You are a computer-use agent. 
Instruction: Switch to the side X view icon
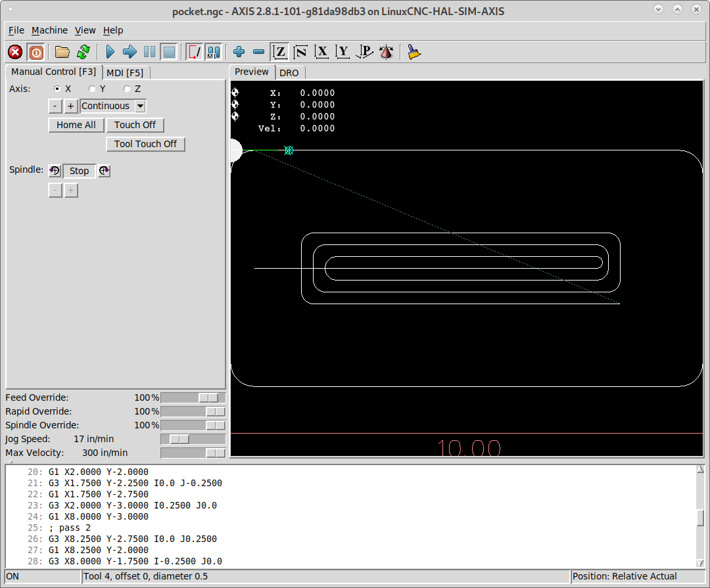[x=321, y=52]
